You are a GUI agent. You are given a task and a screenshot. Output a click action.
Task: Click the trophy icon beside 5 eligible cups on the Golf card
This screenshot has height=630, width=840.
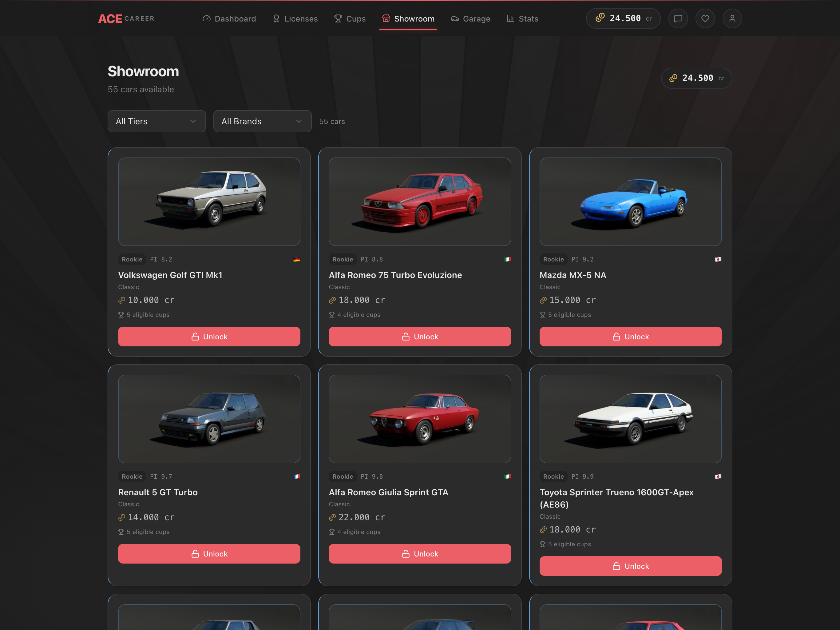[x=121, y=315]
